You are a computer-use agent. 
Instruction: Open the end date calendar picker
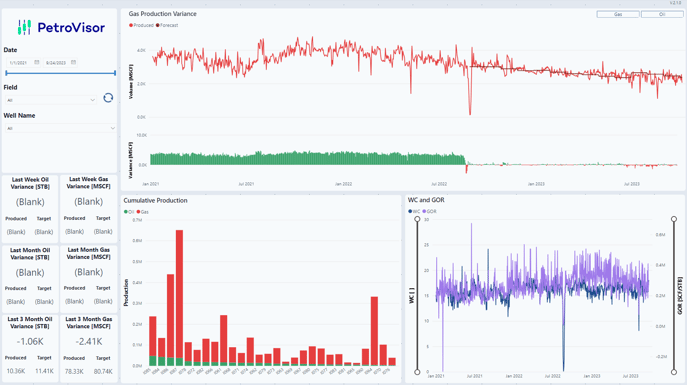(74, 62)
